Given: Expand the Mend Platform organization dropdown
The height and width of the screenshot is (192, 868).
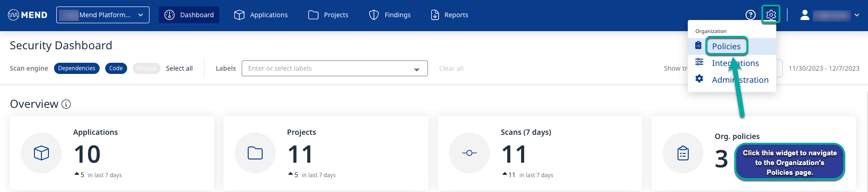Looking at the screenshot, I should pyautogui.click(x=103, y=15).
